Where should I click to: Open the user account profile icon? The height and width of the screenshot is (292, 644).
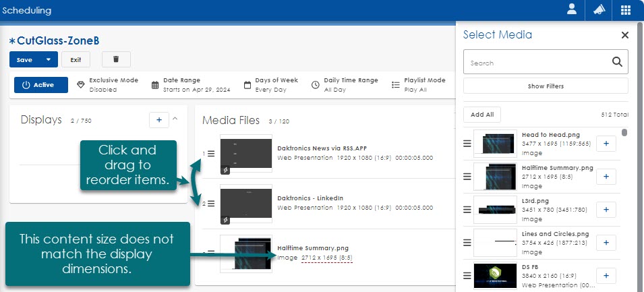(572, 10)
